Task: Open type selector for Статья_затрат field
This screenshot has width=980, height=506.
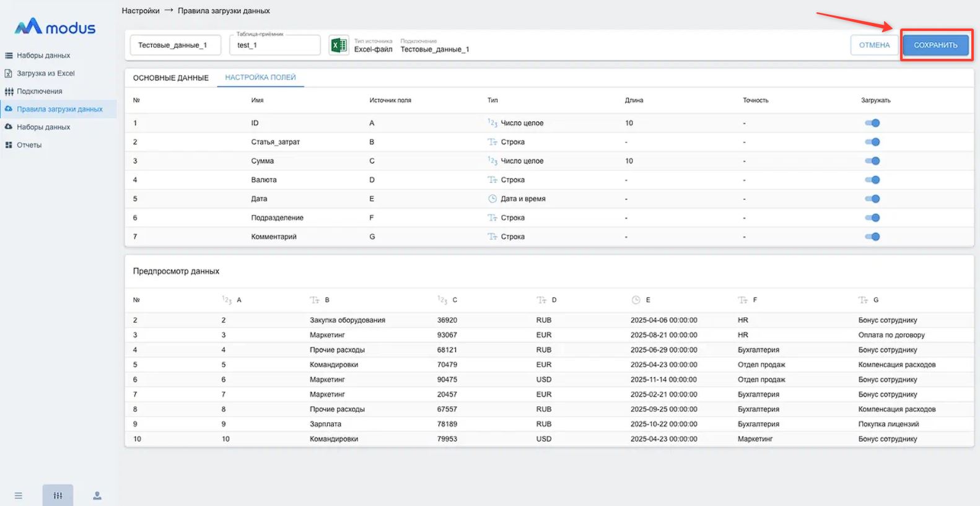Action: pyautogui.click(x=512, y=142)
